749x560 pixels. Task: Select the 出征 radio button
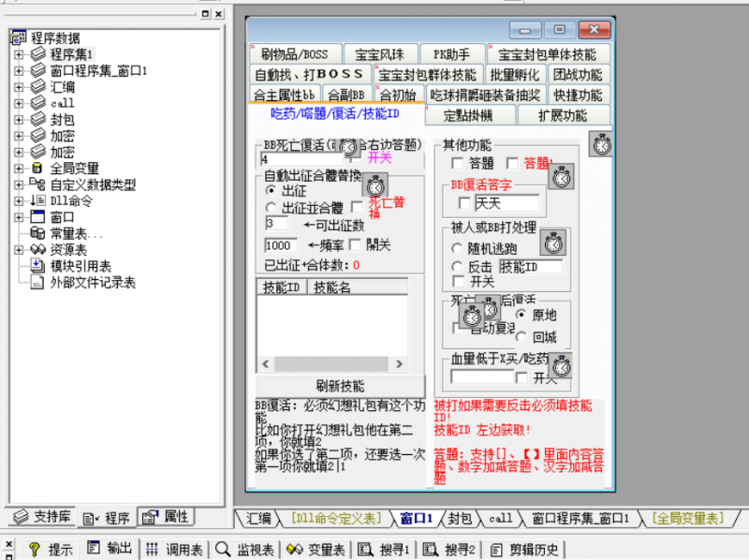point(270,189)
